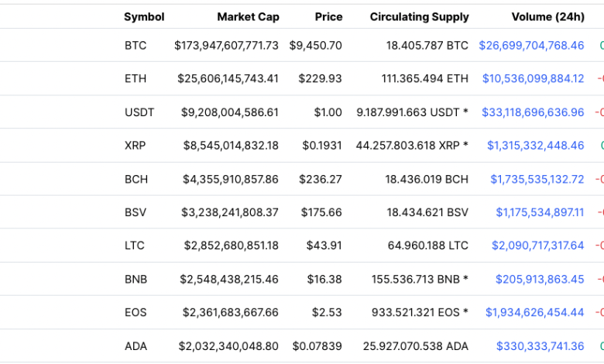Select the ADA symbol cell
Viewport: 604px width, 364px height.
pos(135,345)
